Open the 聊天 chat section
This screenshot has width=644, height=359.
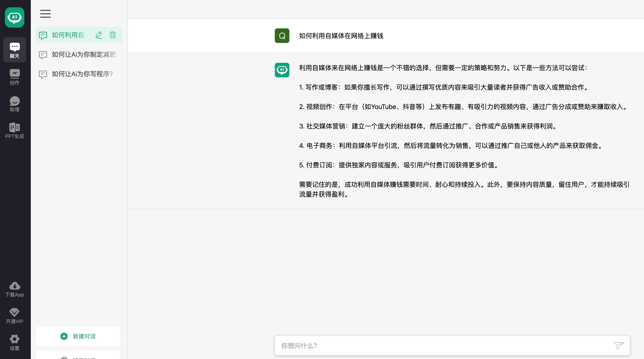[x=15, y=50]
